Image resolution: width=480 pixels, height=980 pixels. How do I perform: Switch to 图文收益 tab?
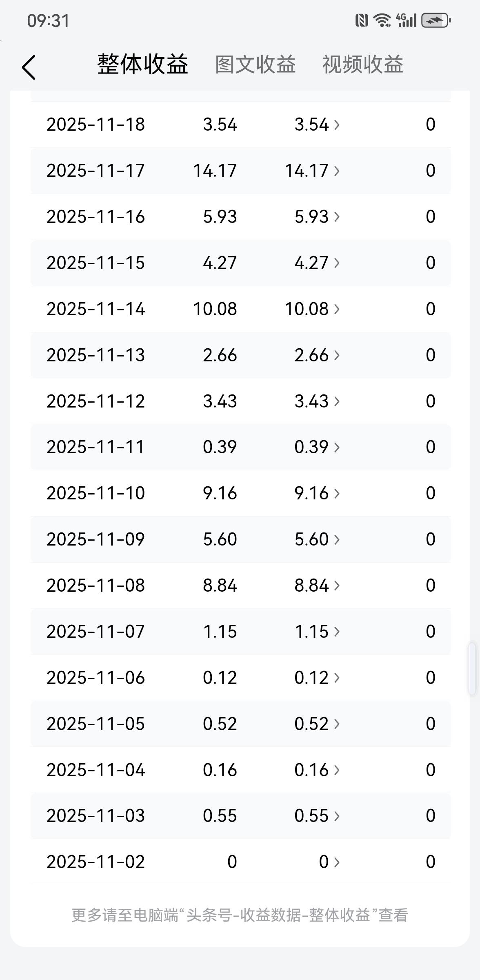pos(256,65)
